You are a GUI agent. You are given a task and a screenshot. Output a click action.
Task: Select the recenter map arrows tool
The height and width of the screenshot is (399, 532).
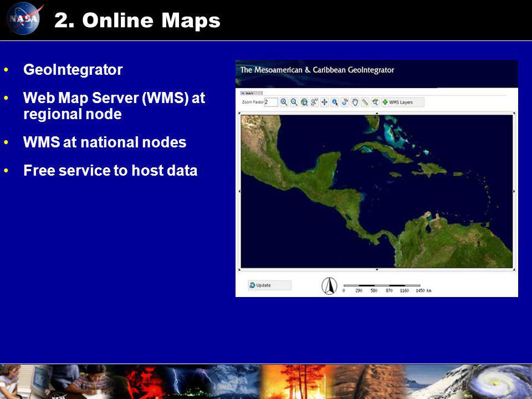point(324,102)
